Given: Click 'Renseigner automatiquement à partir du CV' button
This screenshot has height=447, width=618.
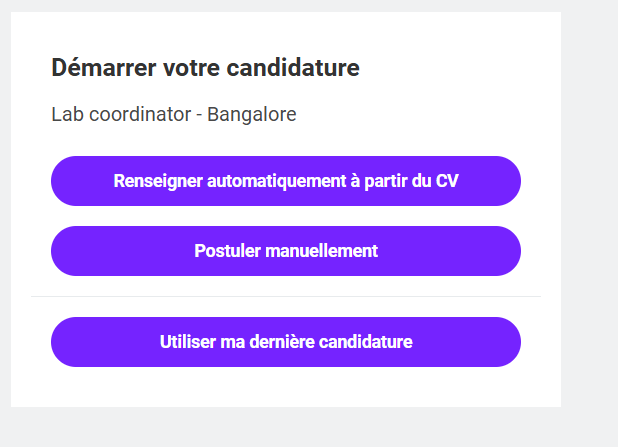Looking at the screenshot, I should (286, 181).
